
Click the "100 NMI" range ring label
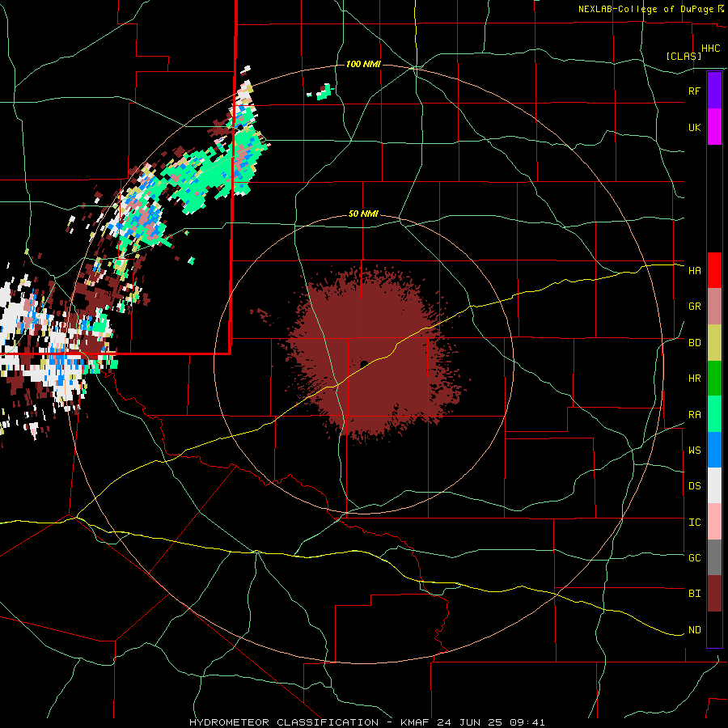coord(363,64)
